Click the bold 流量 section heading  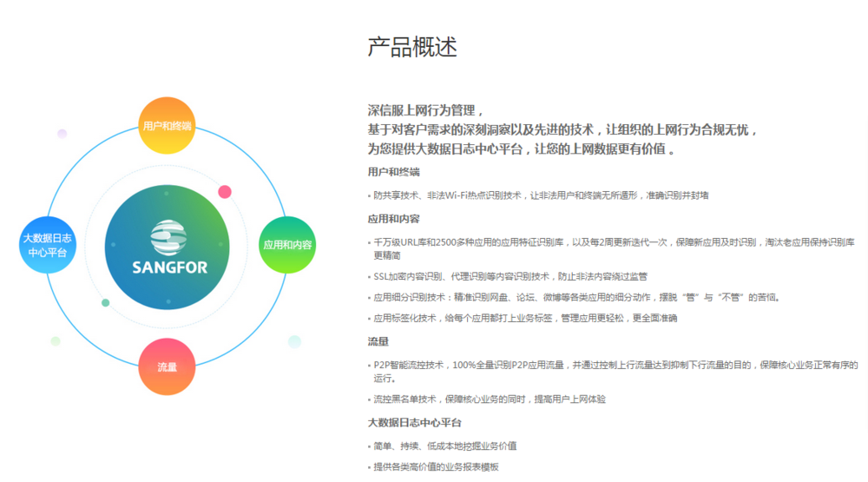coord(378,342)
